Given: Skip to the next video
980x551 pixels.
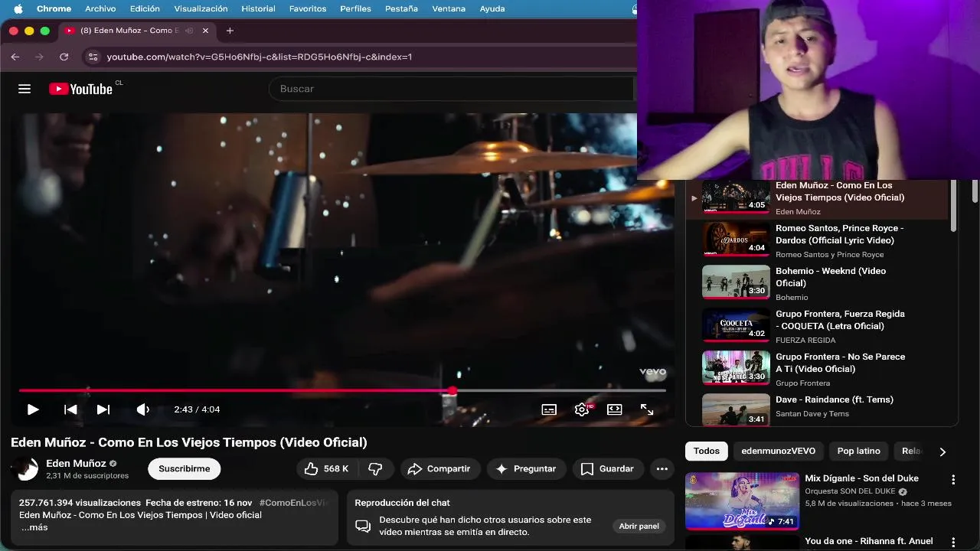Looking at the screenshot, I should click(x=103, y=409).
